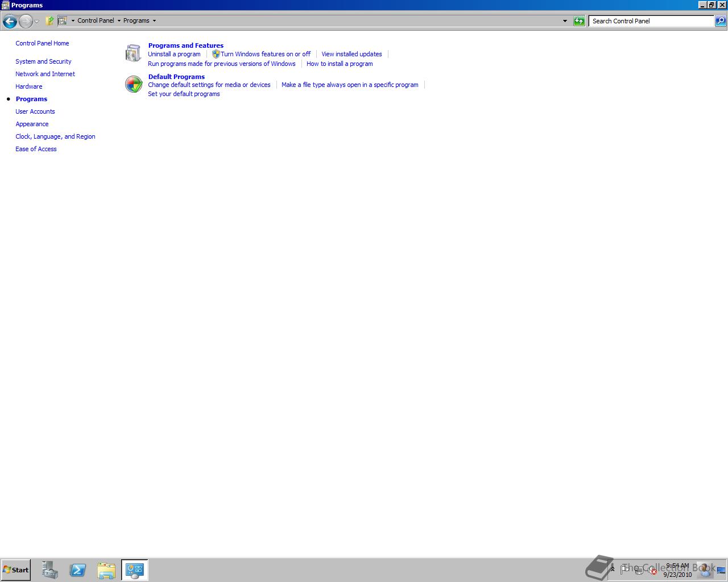Click the green Refresh button

[579, 21]
